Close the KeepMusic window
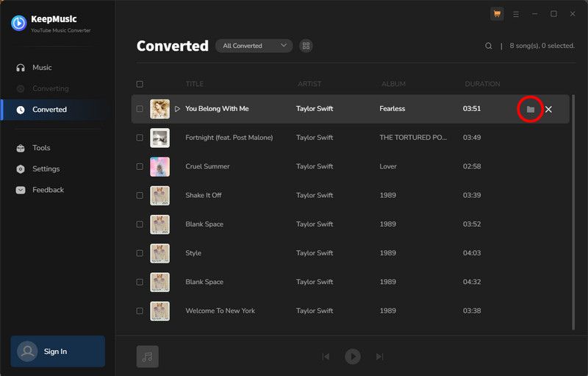Image resolution: width=588 pixels, height=376 pixels. (573, 14)
